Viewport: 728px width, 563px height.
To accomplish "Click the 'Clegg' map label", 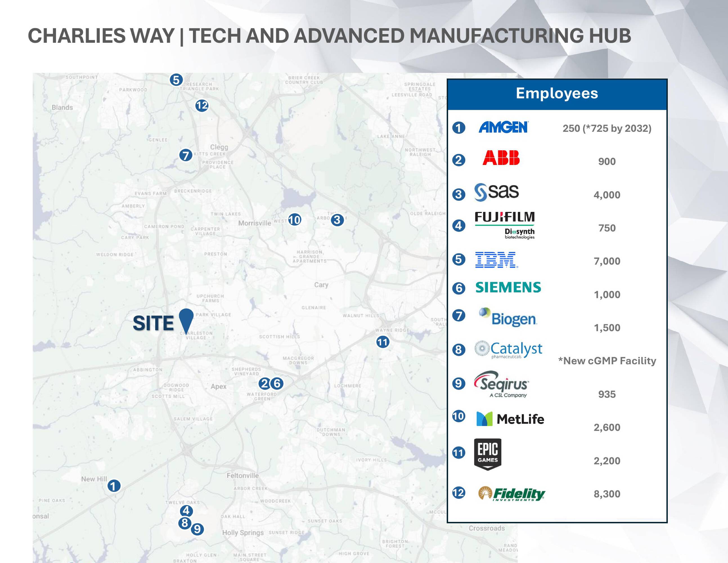I will 219,147.
